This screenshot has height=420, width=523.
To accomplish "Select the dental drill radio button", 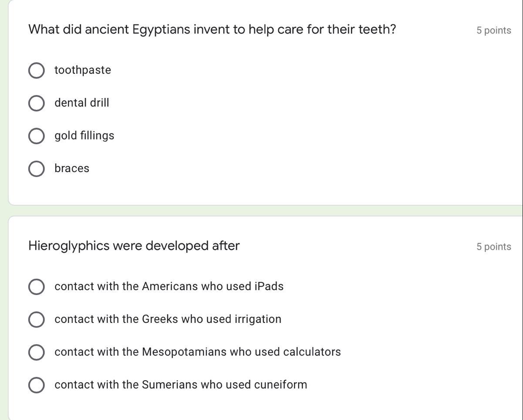I will [36, 103].
